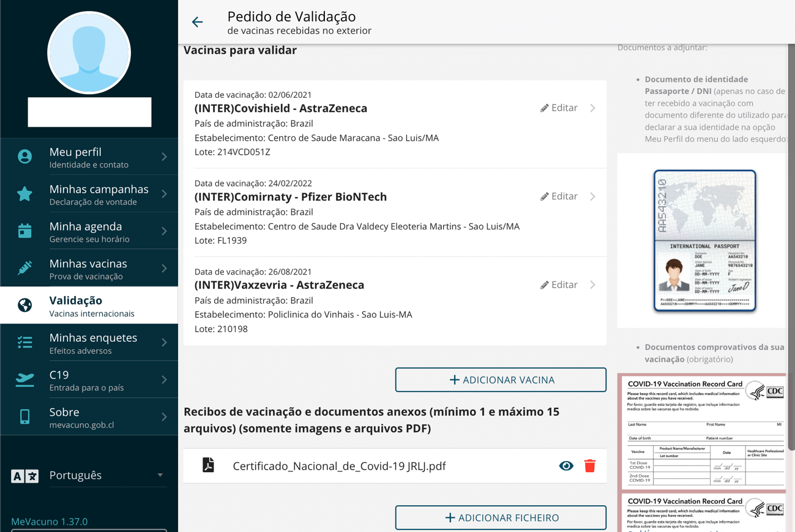Click Pedido de Validação page title

(x=291, y=17)
